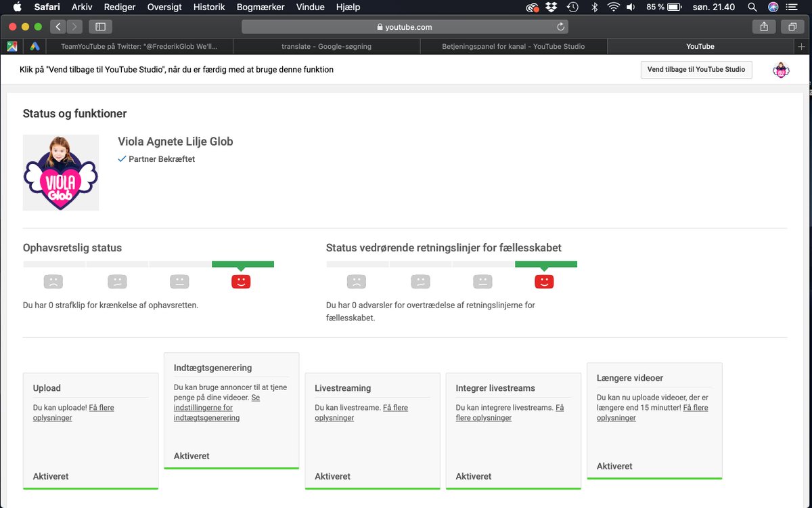812x508 pixels.
Task: Open Safari app menu
Action: coord(47,7)
